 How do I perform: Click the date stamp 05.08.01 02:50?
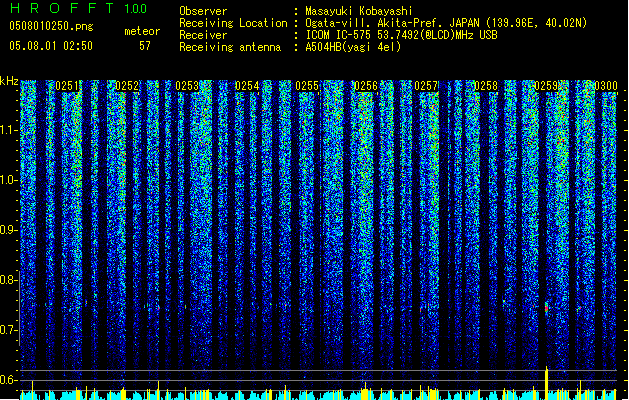point(51,46)
